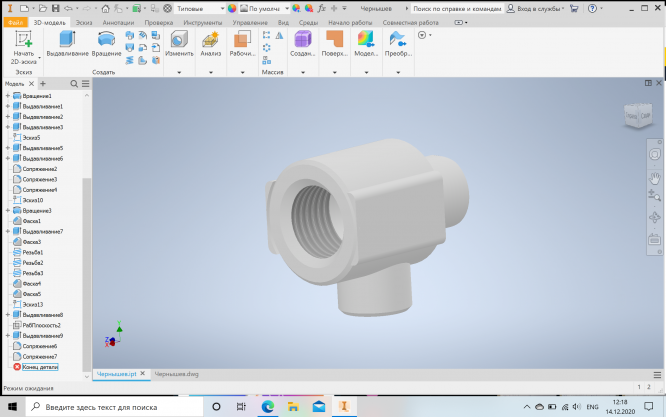Open the Файл menu
666x417 pixels.
(x=15, y=21)
